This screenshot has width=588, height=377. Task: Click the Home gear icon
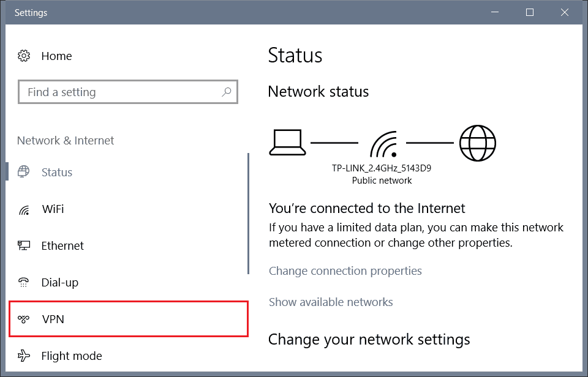tap(24, 56)
